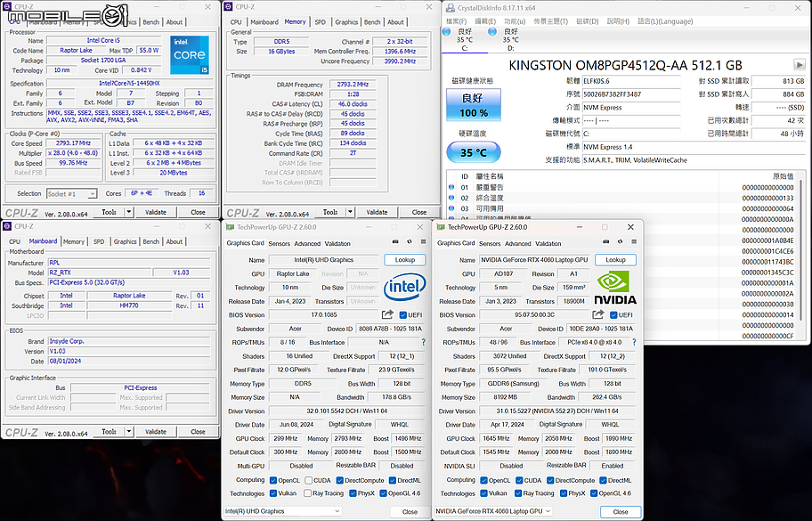Click Validate button in CPU-Z Memory window
The image size is (812, 521).
point(377,212)
